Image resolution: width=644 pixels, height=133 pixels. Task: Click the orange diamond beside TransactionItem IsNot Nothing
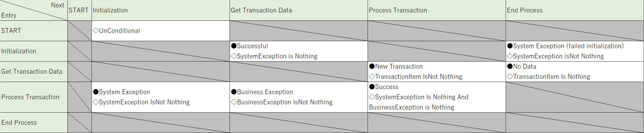point(372,77)
